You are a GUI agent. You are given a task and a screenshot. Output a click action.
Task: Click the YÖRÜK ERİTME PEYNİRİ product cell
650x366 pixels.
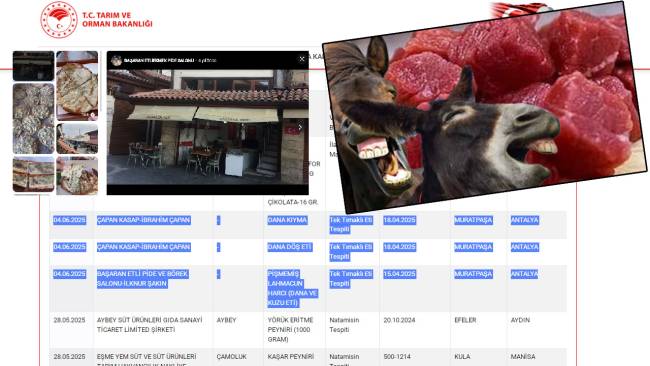(x=291, y=330)
